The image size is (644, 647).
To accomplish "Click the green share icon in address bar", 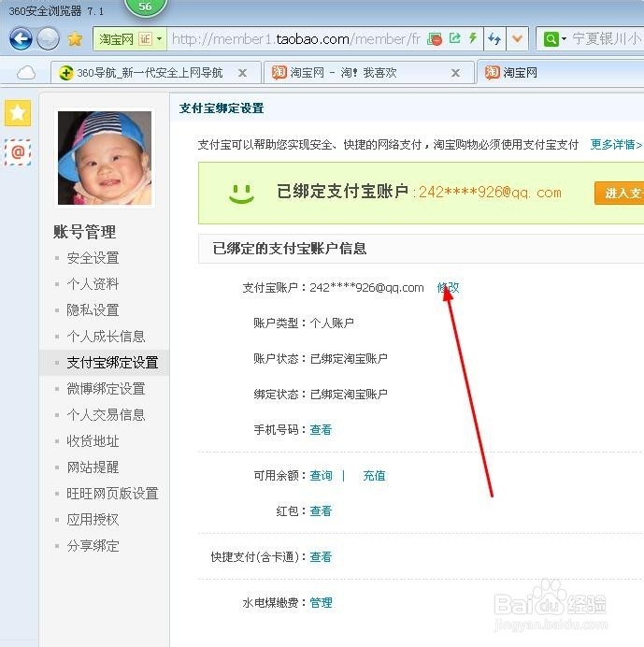I will click(x=454, y=38).
